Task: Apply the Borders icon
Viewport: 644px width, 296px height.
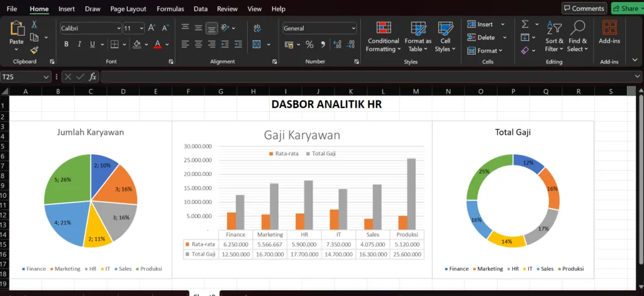Action: click(x=114, y=45)
